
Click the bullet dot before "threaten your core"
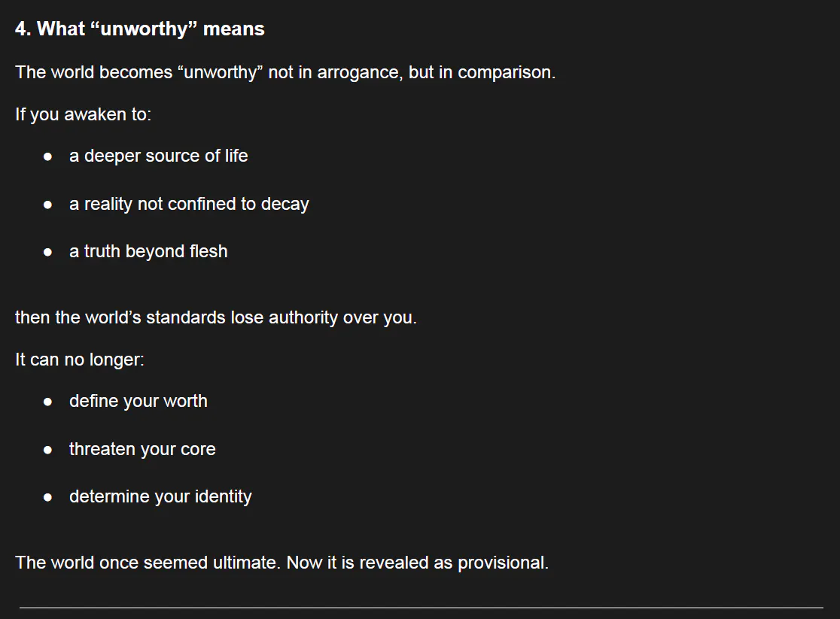pyautogui.click(x=48, y=450)
